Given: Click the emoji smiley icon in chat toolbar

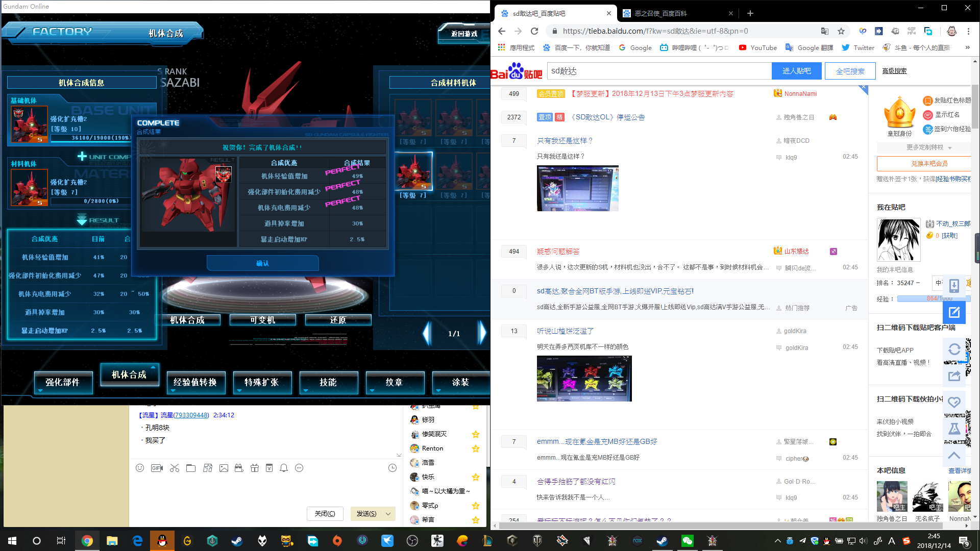Looking at the screenshot, I should [x=140, y=468].
